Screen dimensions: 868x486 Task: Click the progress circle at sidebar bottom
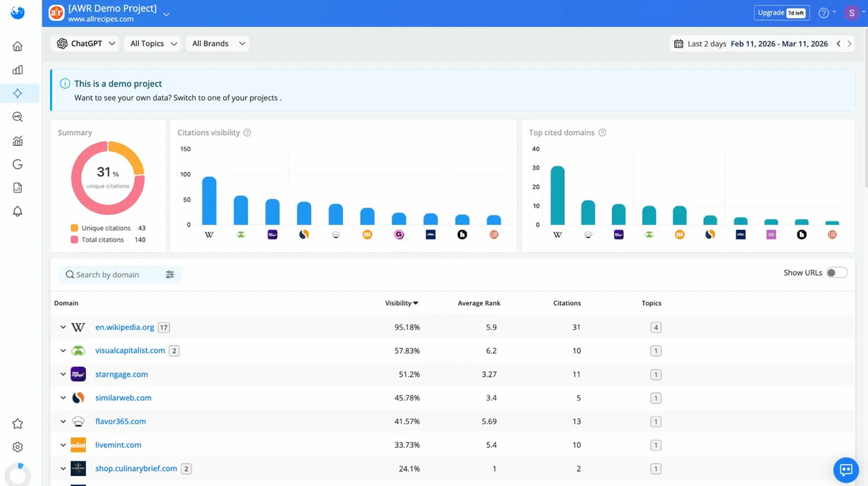click(17, 474)
